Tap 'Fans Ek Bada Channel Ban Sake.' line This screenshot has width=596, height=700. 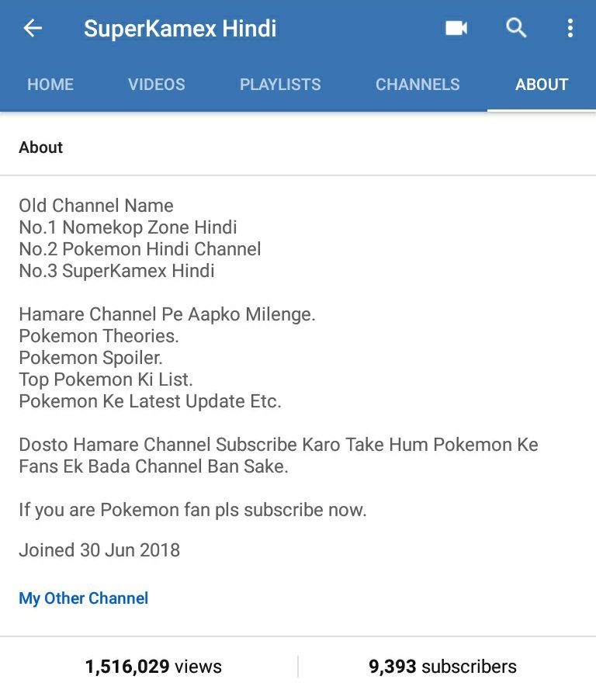pyautogui.click(x=154, y=466)
